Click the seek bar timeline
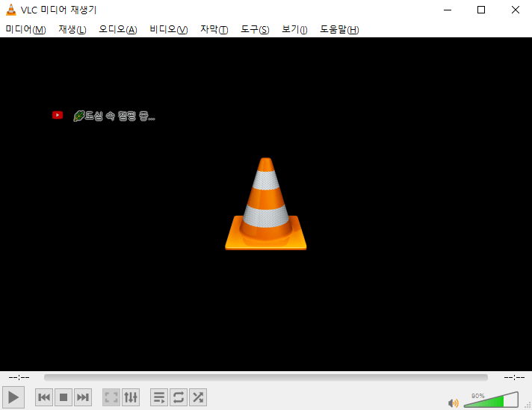 coord(266,377)
